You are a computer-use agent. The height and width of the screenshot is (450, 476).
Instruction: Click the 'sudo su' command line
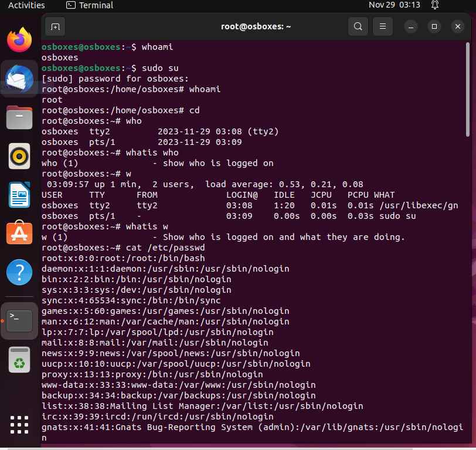(110, 68)
